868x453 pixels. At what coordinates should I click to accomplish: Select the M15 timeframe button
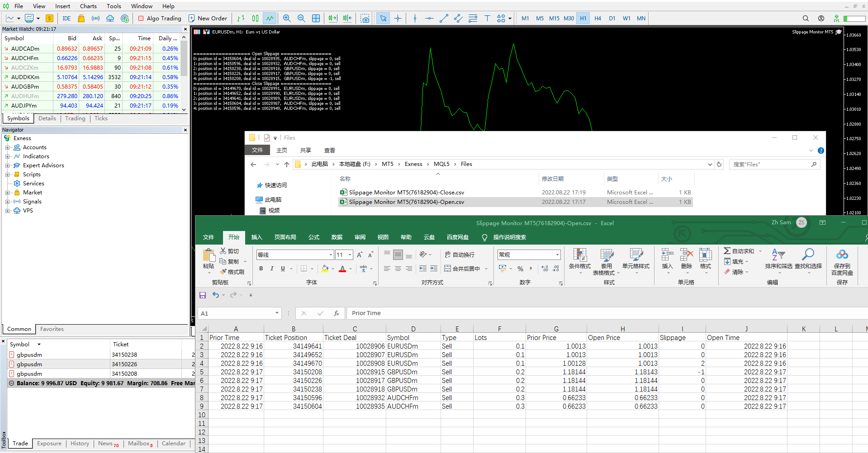[x=554, y=19]
